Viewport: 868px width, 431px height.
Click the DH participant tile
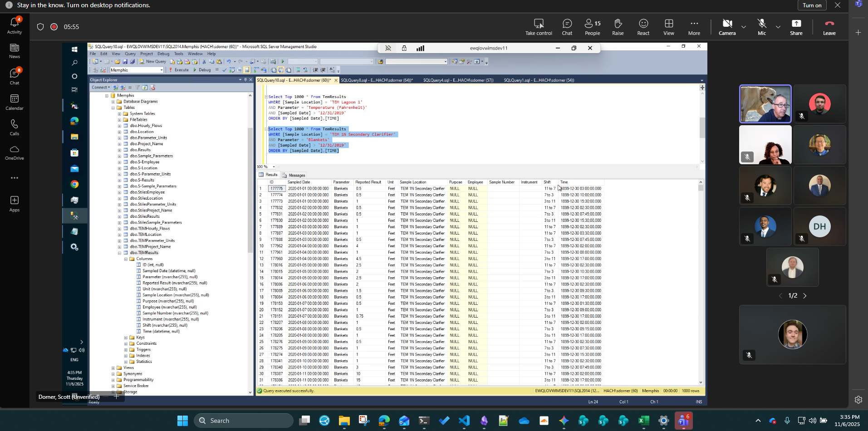tap(819, 226)
